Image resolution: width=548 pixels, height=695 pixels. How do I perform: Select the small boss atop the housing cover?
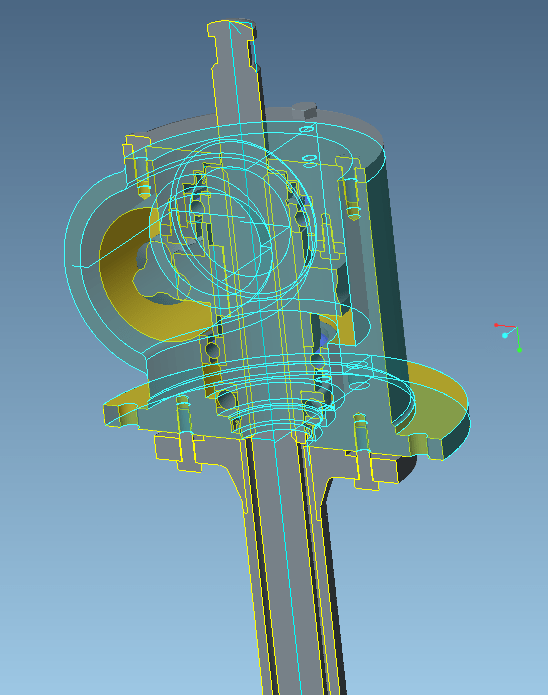(x=304, y=109)
